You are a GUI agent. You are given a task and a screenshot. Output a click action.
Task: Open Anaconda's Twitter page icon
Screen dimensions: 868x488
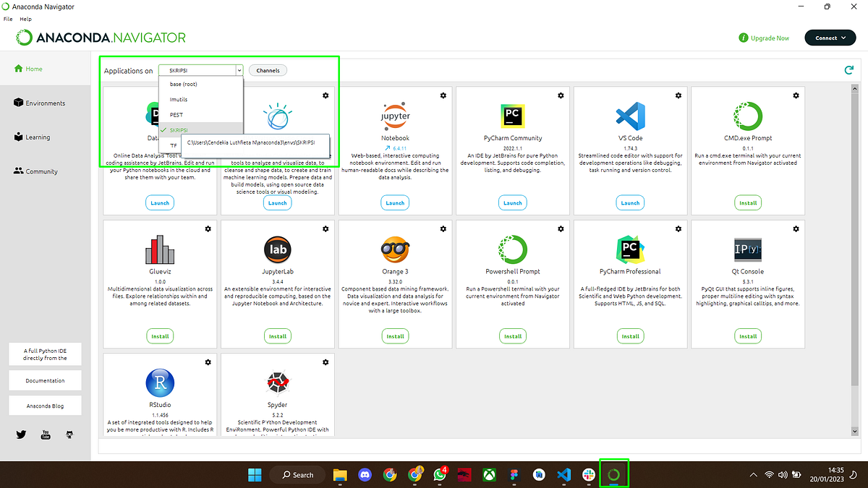click(x=21, y=435)
